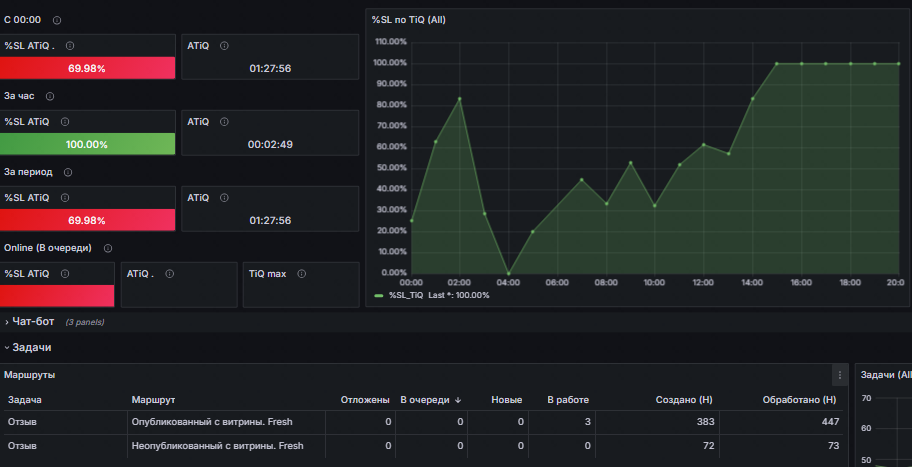Click the 3 panels label beside Чат-бот
Viewport: 912px width, 467px height.
(85, 322)
